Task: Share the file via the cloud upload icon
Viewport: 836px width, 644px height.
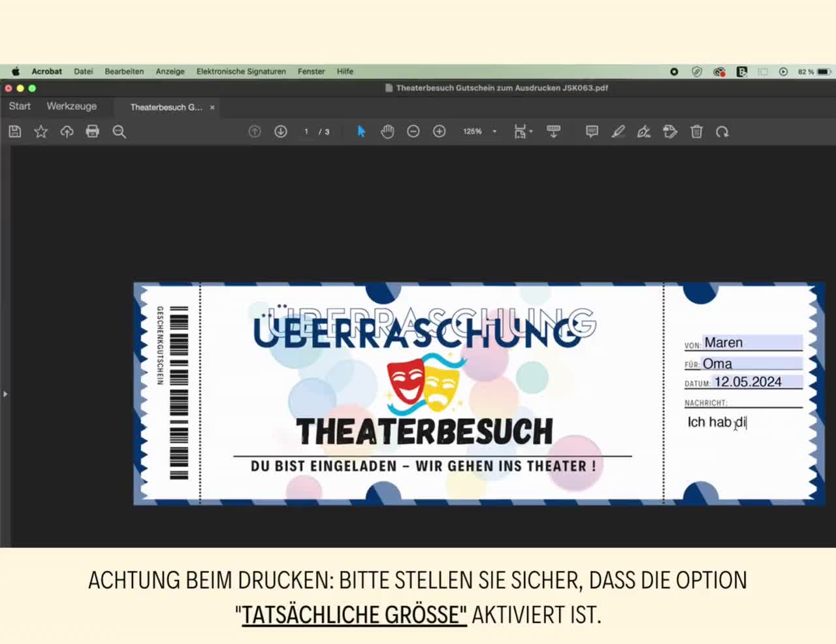Action: (67, 131)
